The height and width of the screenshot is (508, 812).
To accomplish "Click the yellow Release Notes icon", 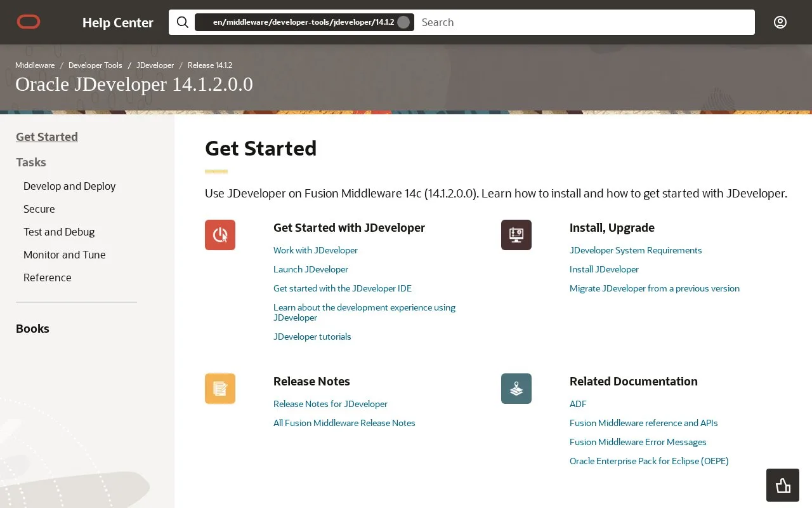I will (x=220, y=389).
